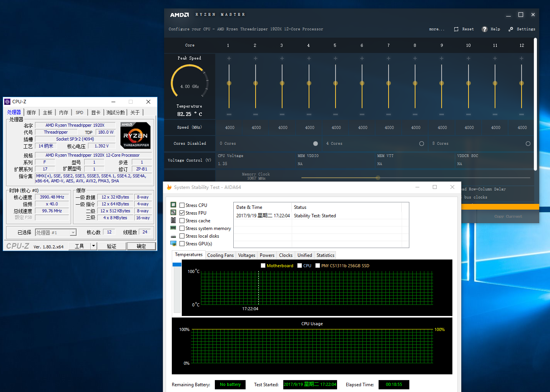Decrease core 3 speed with minus icon

point(282,114)
